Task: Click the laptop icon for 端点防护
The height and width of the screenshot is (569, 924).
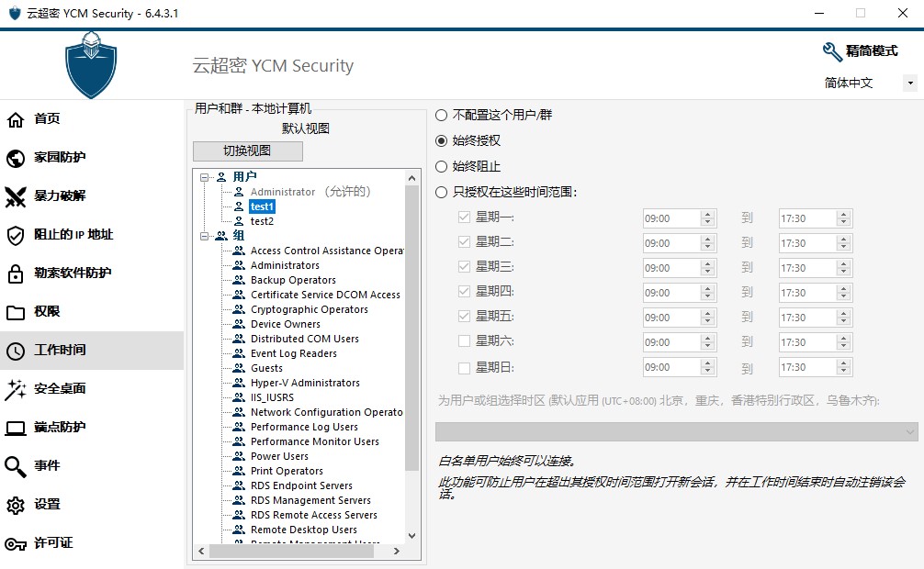Action: tap(16, 429)
